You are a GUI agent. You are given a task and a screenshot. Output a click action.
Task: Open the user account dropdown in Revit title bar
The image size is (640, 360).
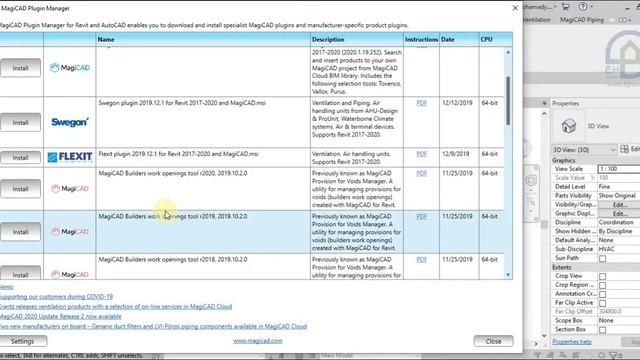(x=555, y=7)
